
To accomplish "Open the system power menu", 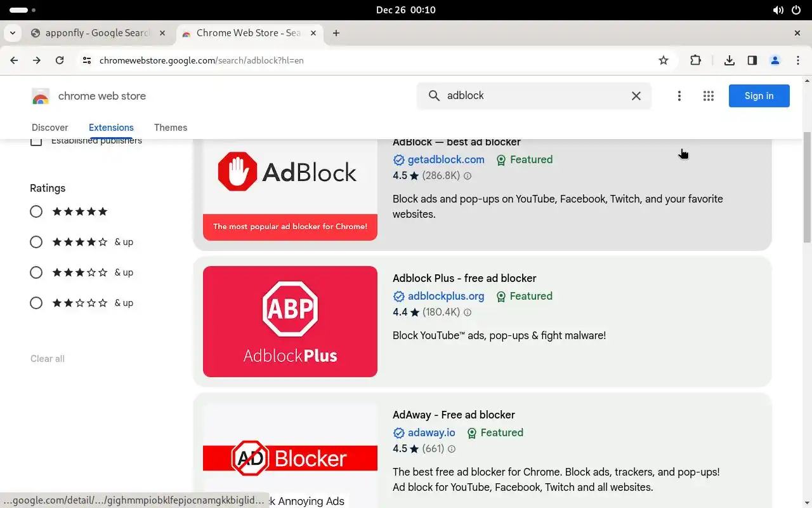I will (x=796, y=10).
